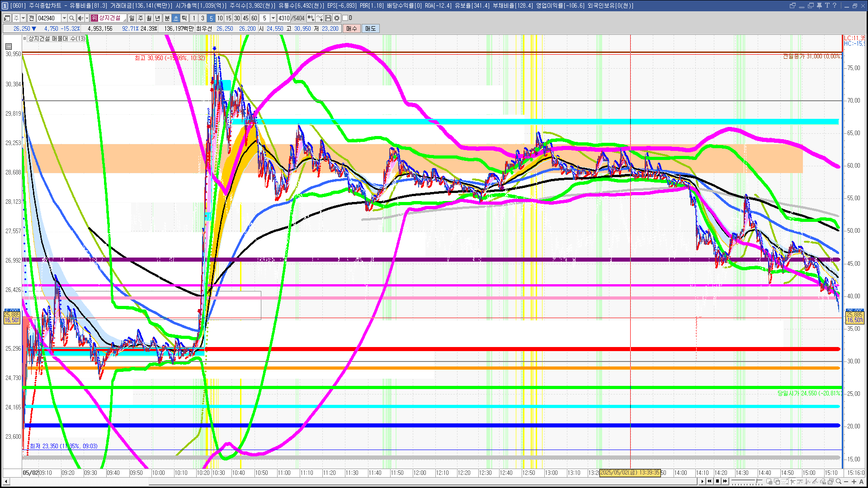Click the stock search magnifier icon
The height and width of the screenshot is (488, 868).
point(72,18)
